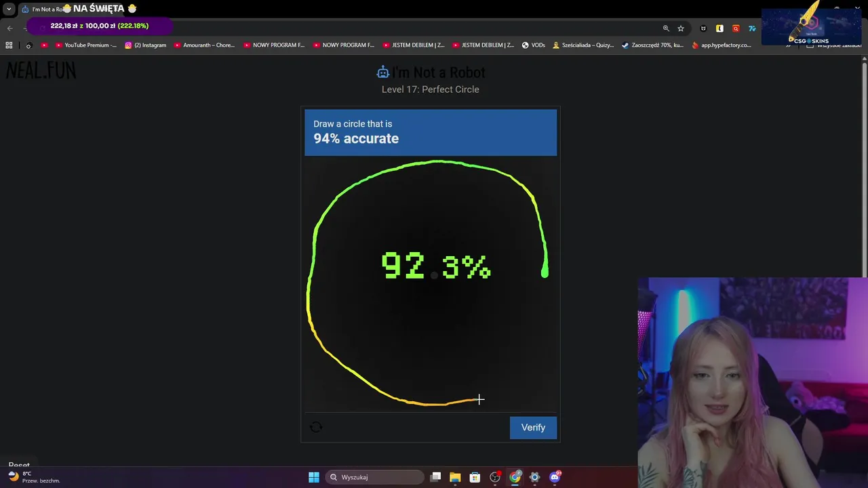Viewport: 868px width, 488px height.
Task: Open the first NOWY PROGRAM F... bookmark
Action: pyautogui.click(x=274, y=45)
